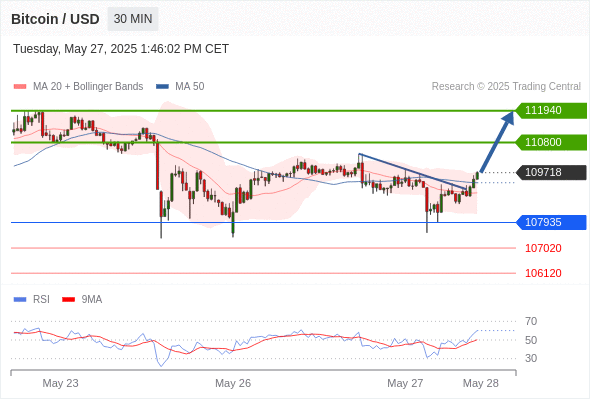
Task: Click the 106120 red support value
Action: tap(543, 273)
